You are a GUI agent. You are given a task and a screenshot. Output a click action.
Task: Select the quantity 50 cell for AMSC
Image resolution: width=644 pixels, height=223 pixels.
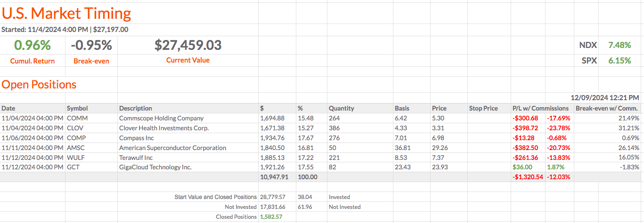point(332,148)
